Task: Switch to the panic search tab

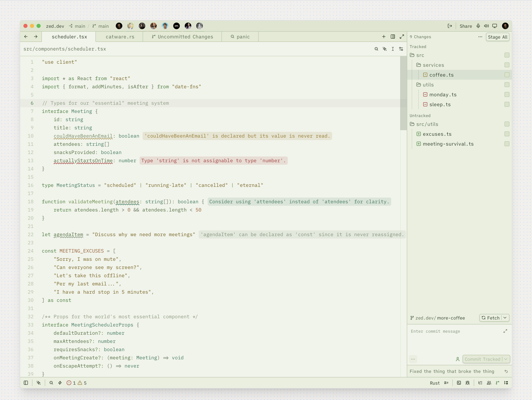Action: [x=240, y=37]
